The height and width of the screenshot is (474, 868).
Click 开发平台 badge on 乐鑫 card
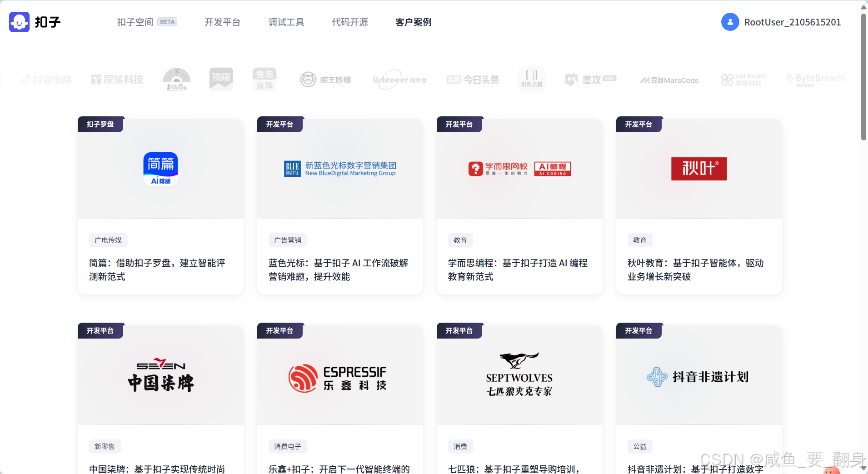(279, 330)
